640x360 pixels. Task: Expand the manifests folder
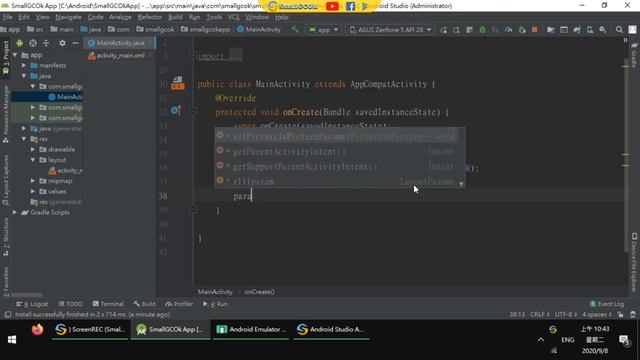tap(24, 65)
